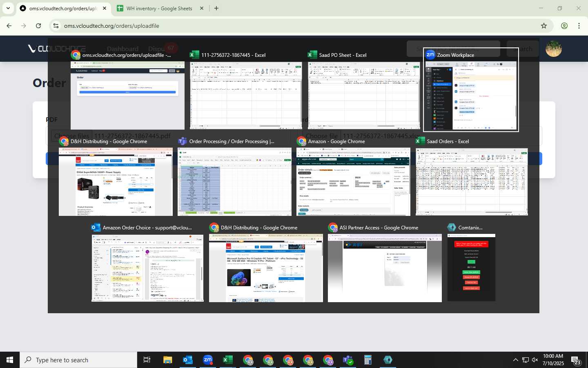Open Microsoft Teams from the taskbar
Screen dimensions: 588x368
[348, 360]
